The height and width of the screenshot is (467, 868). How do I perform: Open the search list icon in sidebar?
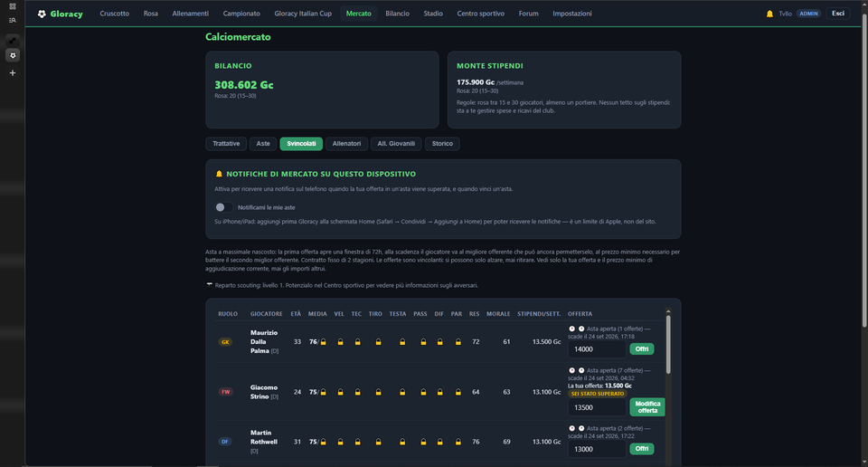(12, 21)
